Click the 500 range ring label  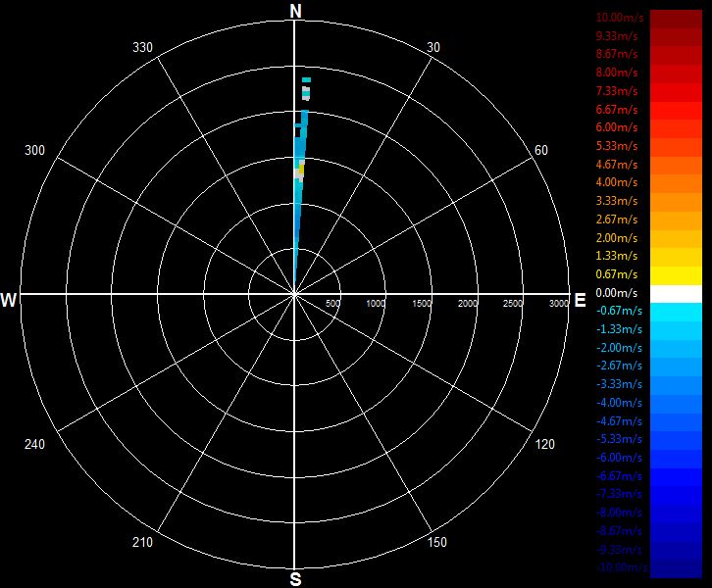(332, 304)
